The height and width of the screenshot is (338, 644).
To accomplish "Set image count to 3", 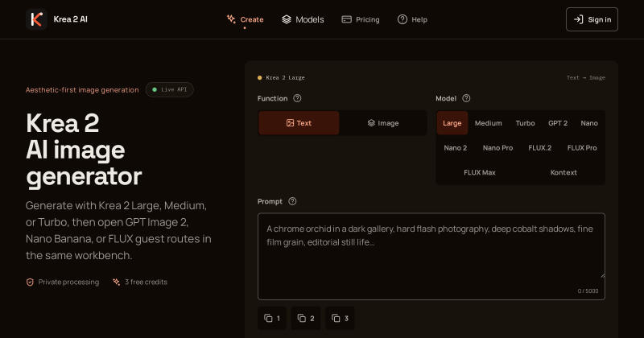I will click(x=340, y=319).
